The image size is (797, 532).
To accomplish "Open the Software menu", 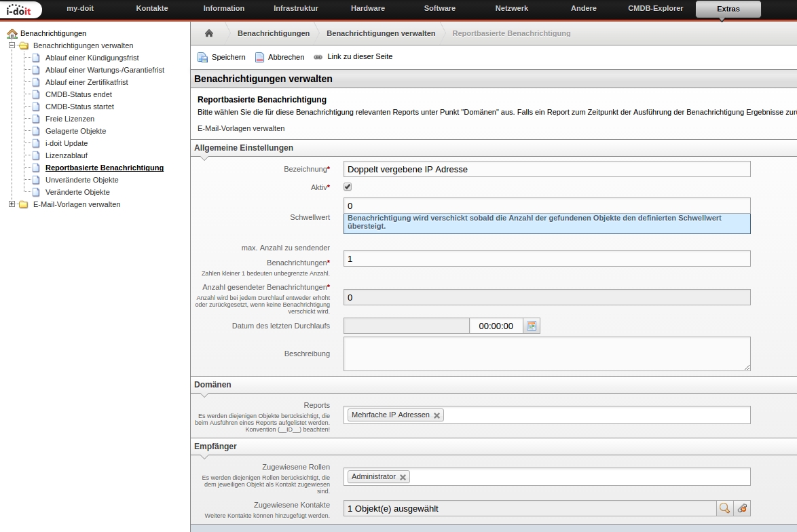I will [440, 8].
